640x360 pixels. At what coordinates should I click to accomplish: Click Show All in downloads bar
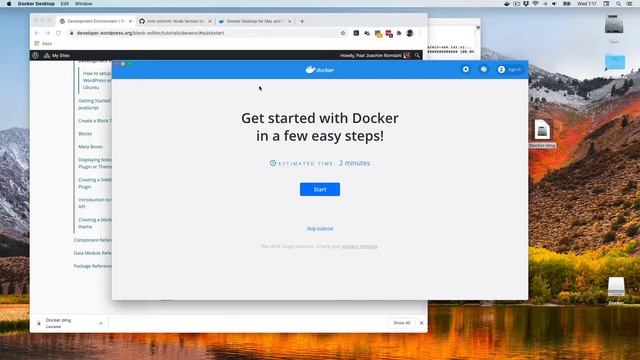coord(402,323)
